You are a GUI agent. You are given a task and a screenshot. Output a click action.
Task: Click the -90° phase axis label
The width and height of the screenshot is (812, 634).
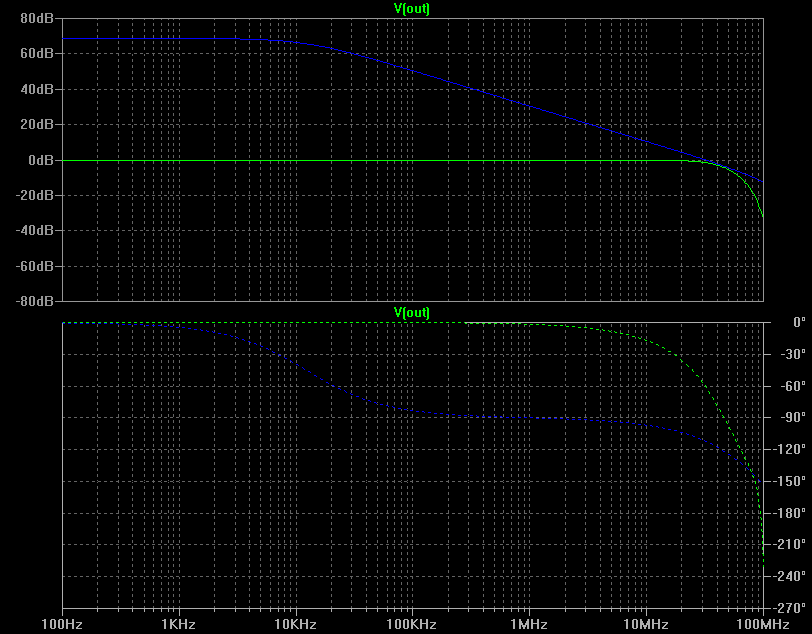[792, 417]
